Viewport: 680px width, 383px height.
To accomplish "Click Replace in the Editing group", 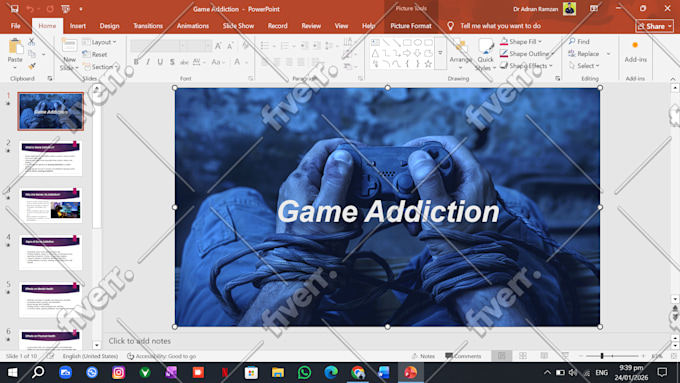I will point(584,53).
